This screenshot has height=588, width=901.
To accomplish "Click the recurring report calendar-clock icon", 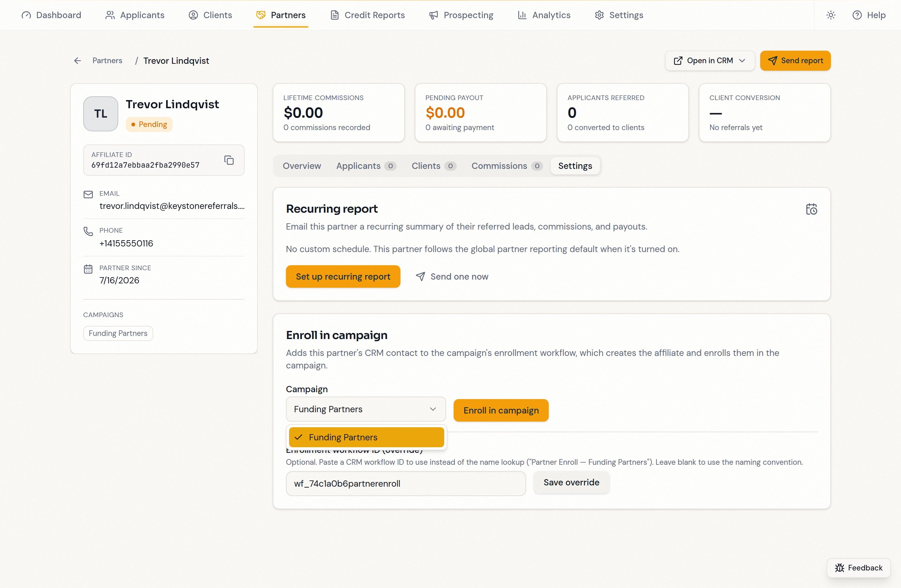I will click(811, 209).
